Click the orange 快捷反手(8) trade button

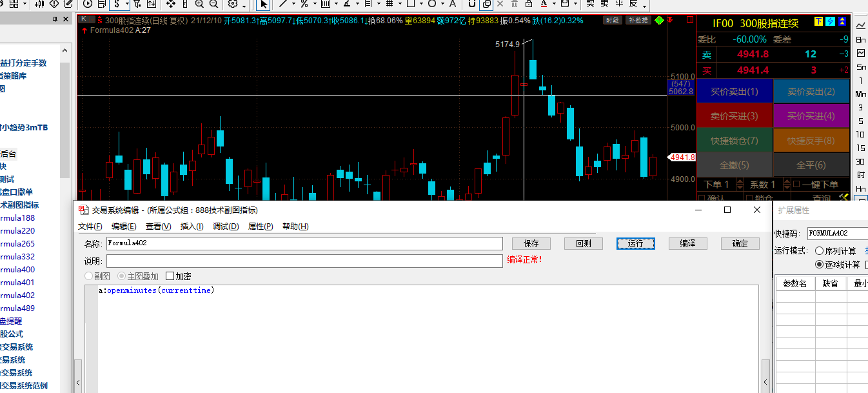pos(811,140)
